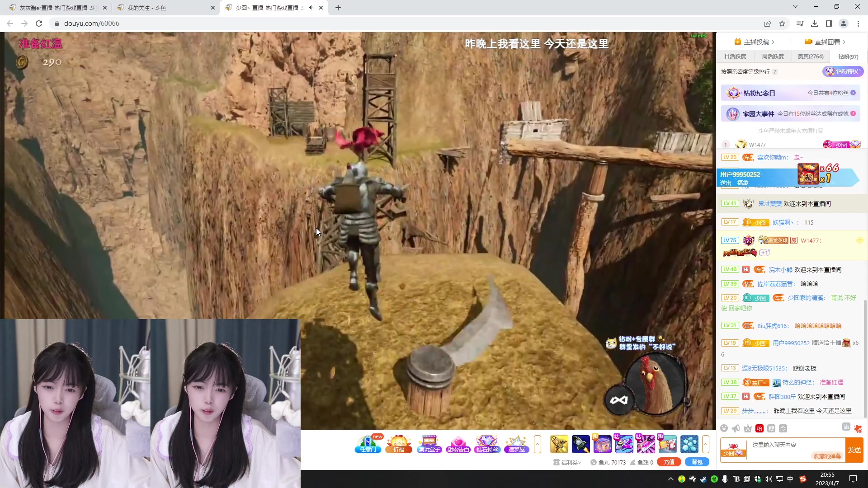The width and height of the screenshot is (868, 488).
Task: Toggle microphone tray icon
Action: click(x=725, y=479)
